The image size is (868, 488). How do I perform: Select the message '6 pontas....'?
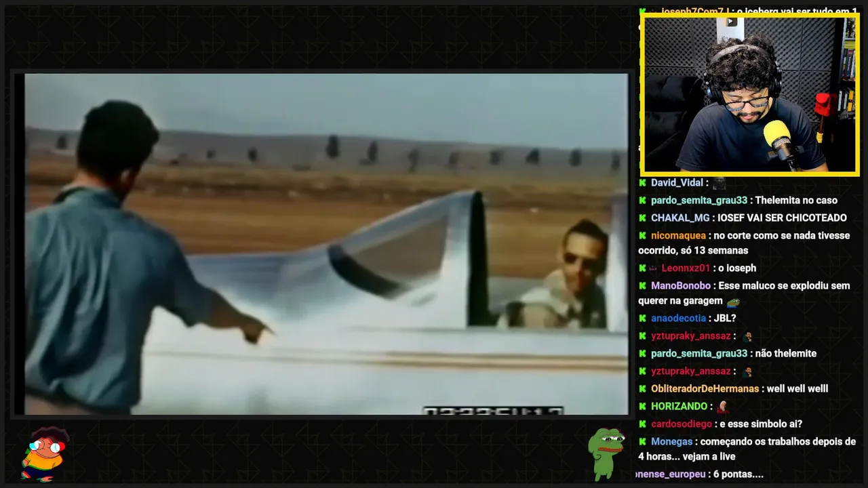pos(739,474)
